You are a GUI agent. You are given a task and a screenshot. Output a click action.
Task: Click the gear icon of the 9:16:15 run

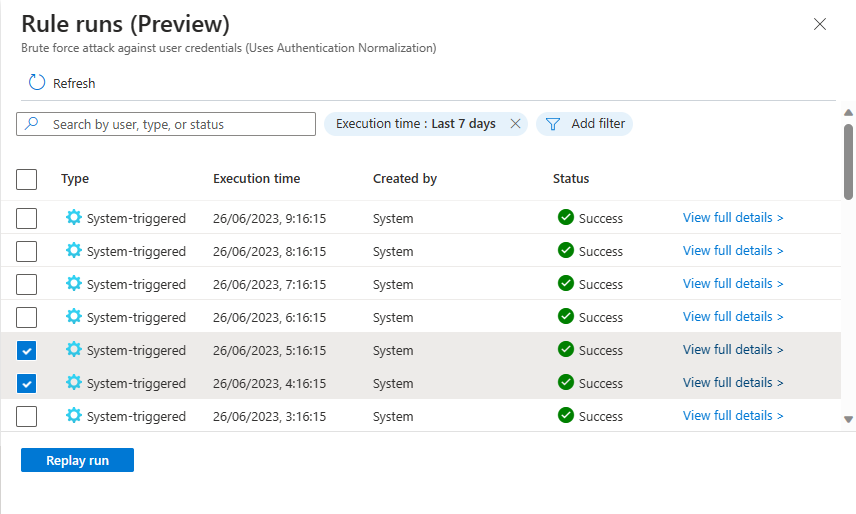coord(73,218)
